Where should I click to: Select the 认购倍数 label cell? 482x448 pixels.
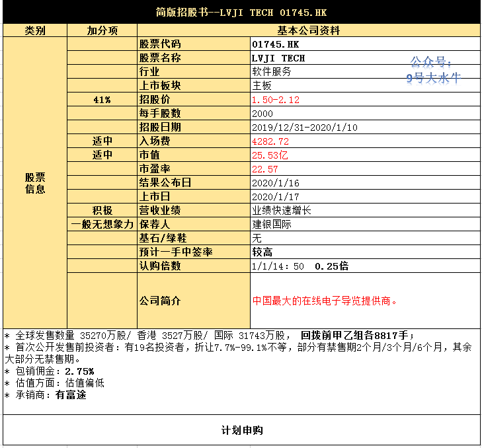[x=194, y=266]
